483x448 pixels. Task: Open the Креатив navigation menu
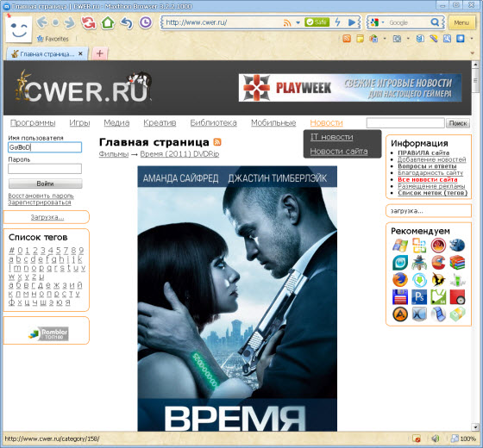pyautogui.click(x=160, y=122)
